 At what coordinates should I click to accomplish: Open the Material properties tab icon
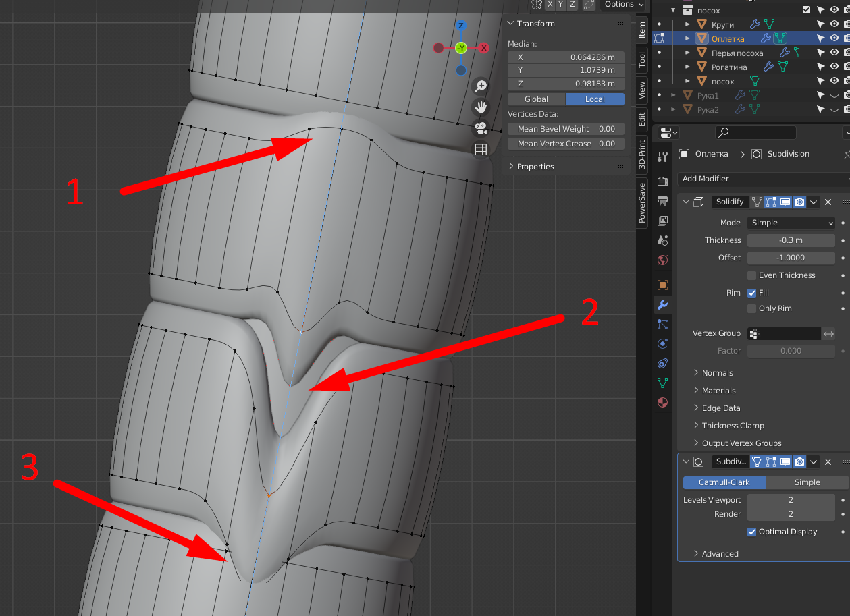coord(662,403)
